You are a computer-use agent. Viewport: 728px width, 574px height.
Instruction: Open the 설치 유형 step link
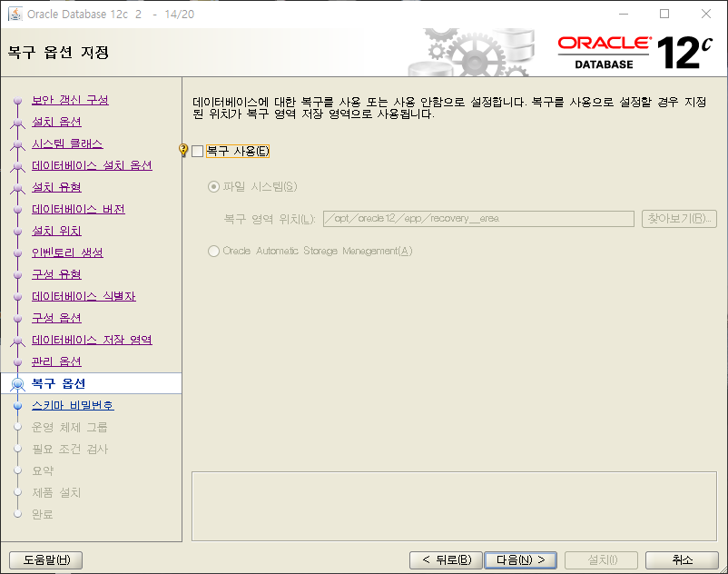[x=56, y=187]
